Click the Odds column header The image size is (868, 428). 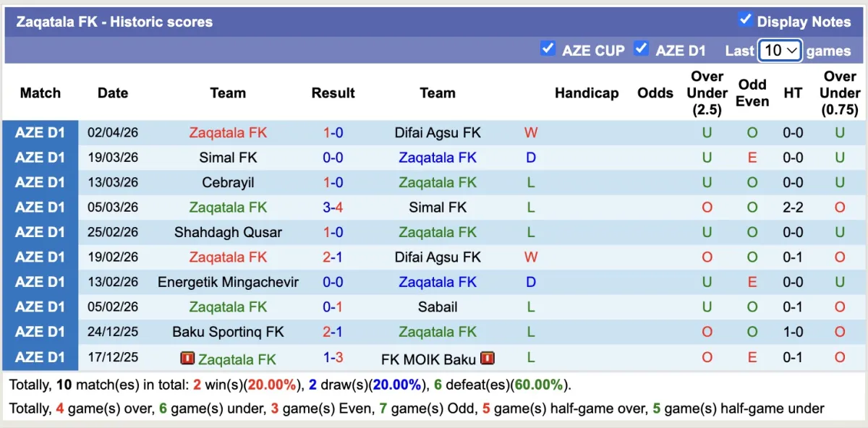click(655, 93)
